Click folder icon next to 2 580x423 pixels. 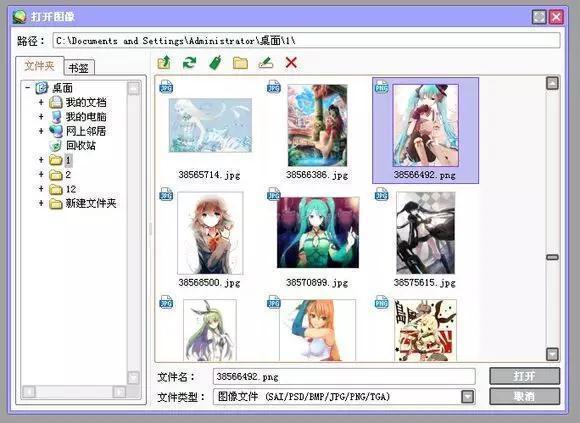pyautogui.click(x=55, y=175)
